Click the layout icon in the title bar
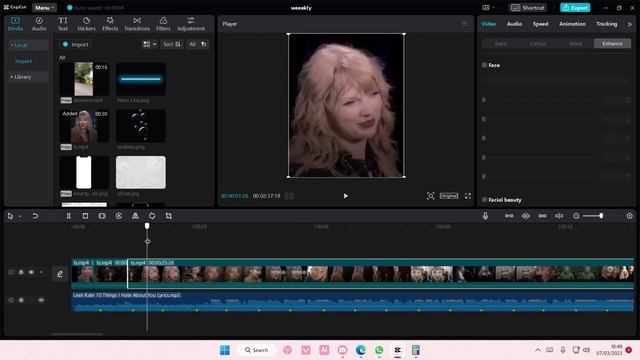 [488, 7]
